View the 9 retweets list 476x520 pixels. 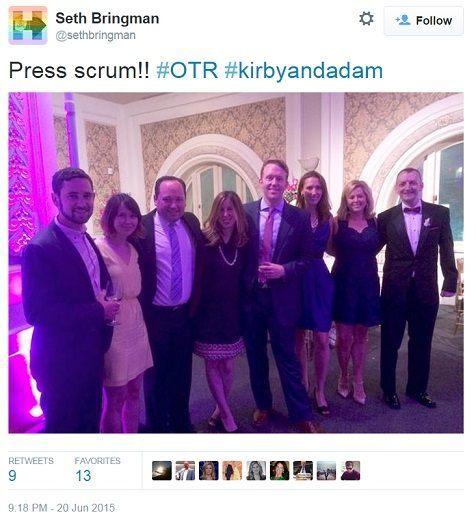[x=31, y=470]
